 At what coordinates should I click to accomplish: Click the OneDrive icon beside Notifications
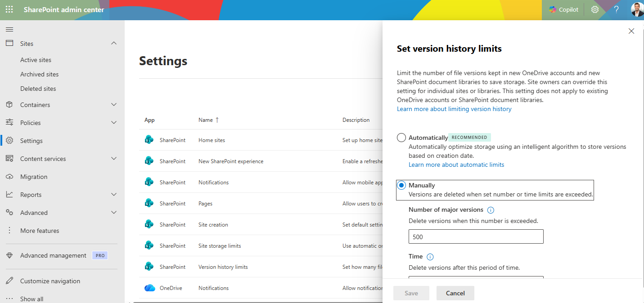(149, 288)
